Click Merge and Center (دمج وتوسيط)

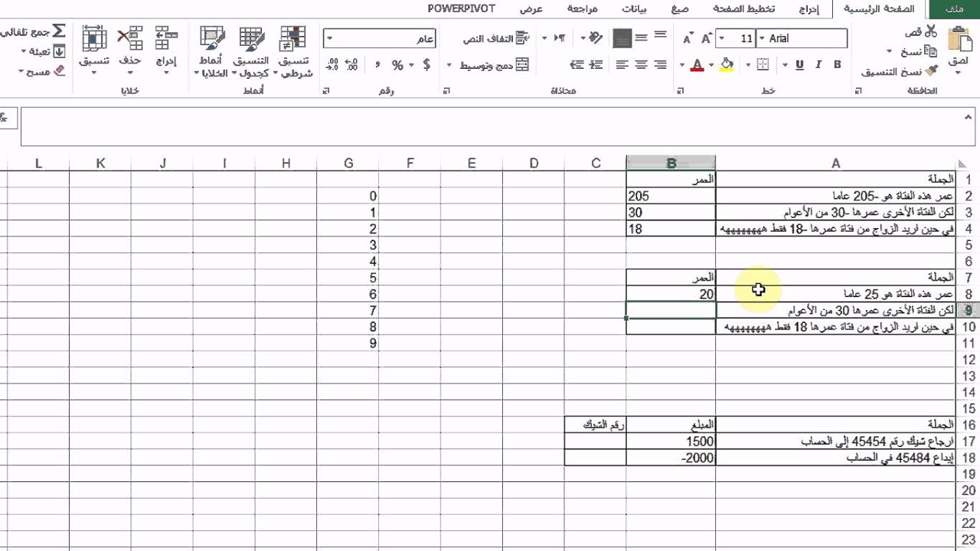coord(493,65)
